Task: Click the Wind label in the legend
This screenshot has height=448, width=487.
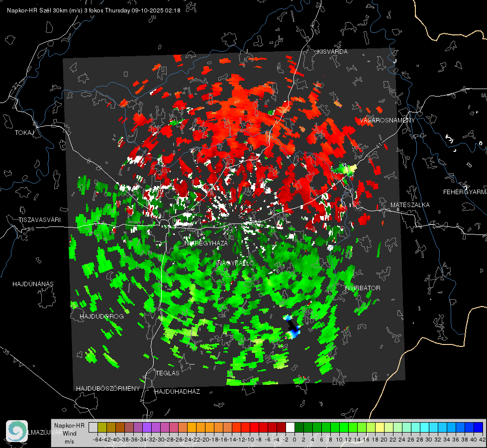Action: (x=70, y=434)
